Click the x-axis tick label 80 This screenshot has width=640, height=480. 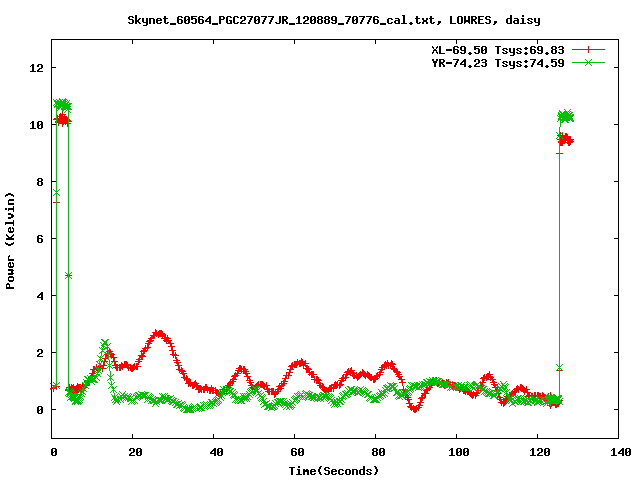pos(378,452)
